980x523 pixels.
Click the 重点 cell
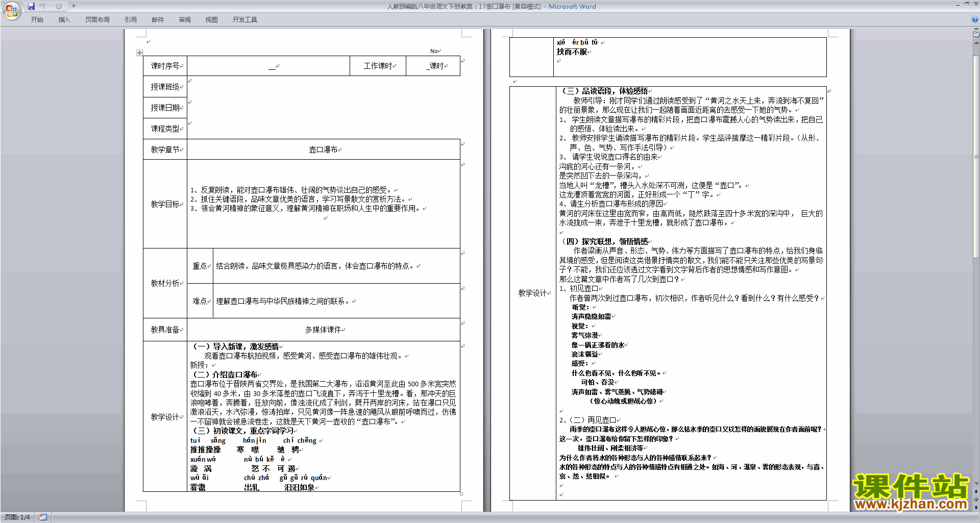(200, 266)
